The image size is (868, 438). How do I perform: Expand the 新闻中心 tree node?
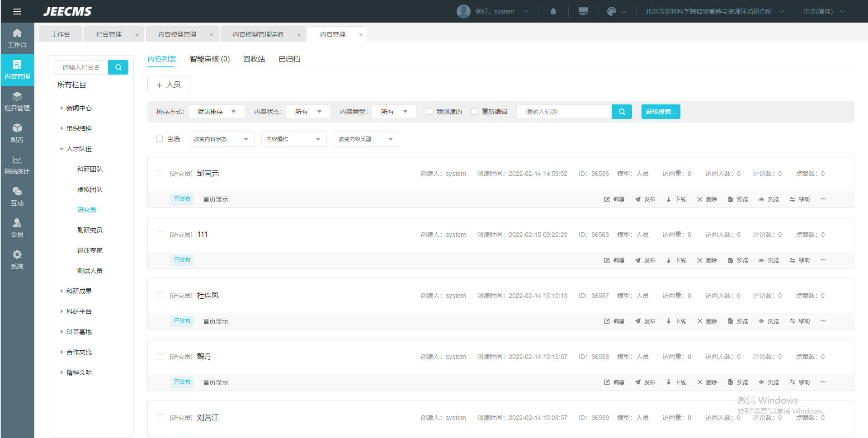tap(62, 108)
